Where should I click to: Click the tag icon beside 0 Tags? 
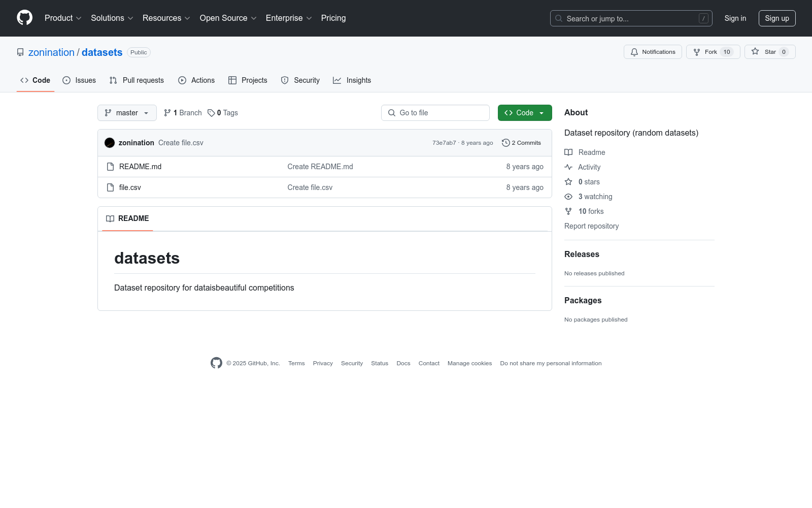[x=211, y=113]
